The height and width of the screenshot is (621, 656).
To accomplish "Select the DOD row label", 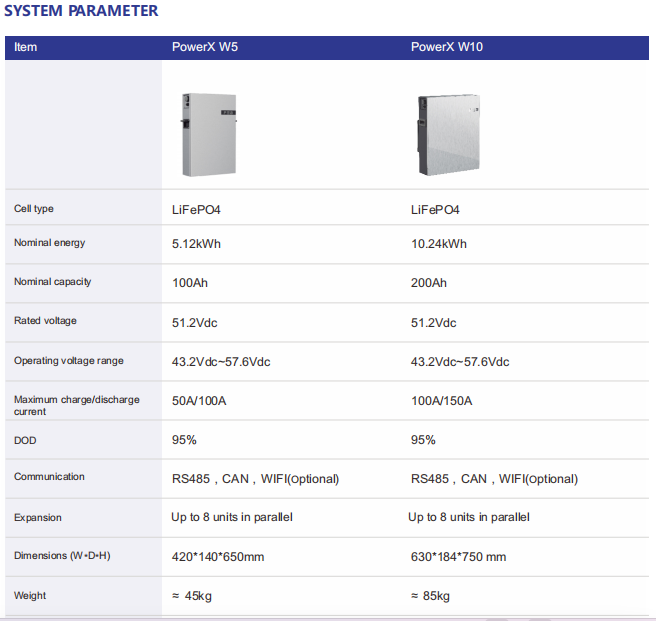I will click(x=25, y=440).
